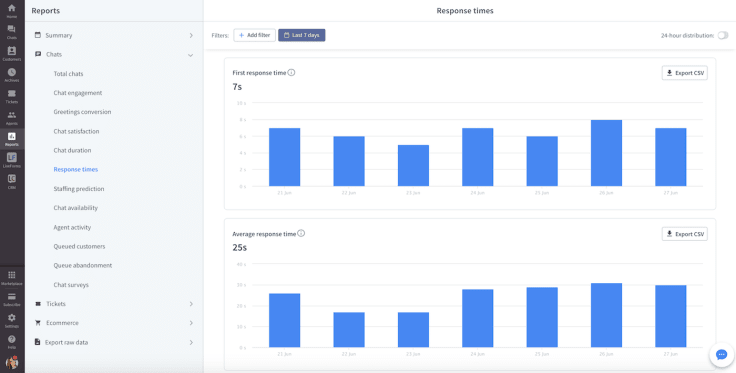Screen dimensions: 736x373
Task: Open the Home icon in sidebar
Action: (x=12, y=8)
